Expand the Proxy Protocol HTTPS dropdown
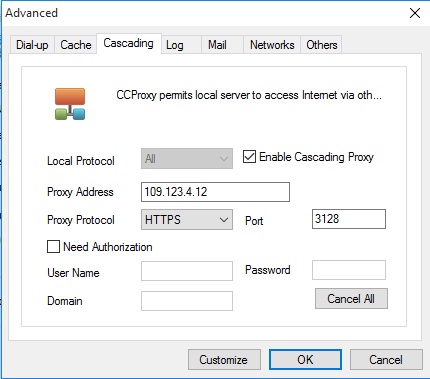The image size is (430, 379). tap(187, 220)
